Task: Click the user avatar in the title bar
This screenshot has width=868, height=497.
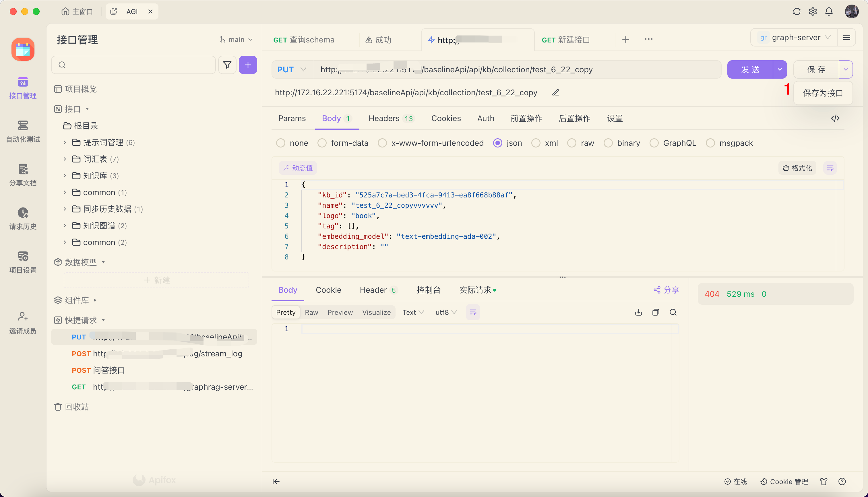Action: pos(852,11)
